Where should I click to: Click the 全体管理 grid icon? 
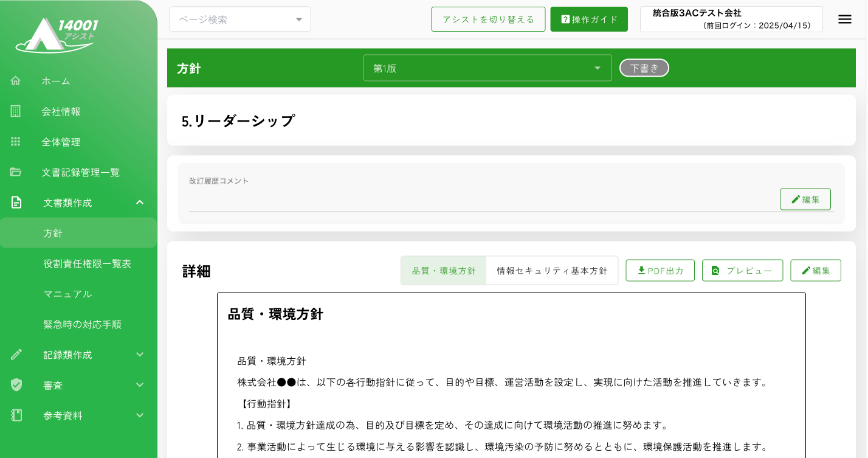point(16,142)
